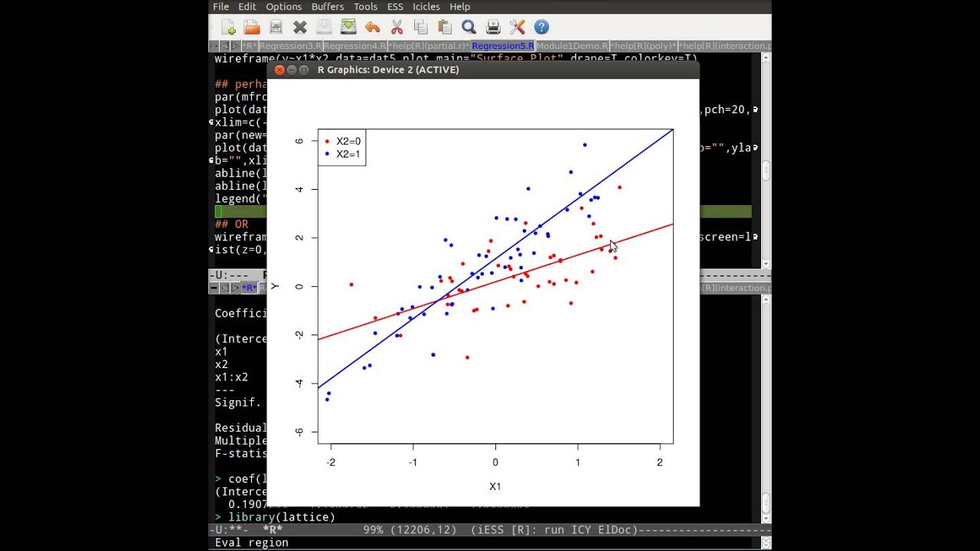
Task: Click the Undo orange arrow icon
Action: [x=373, y=28]
